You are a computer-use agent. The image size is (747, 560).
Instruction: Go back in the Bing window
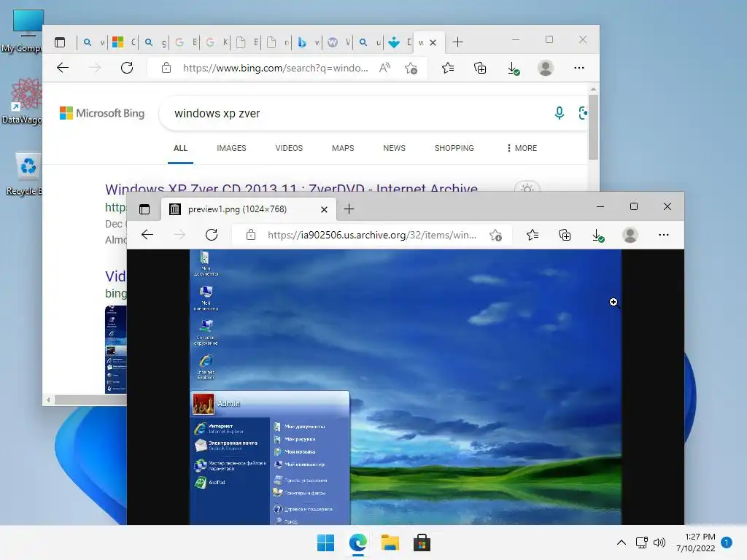pyautogui.click(x=63, y=68)
